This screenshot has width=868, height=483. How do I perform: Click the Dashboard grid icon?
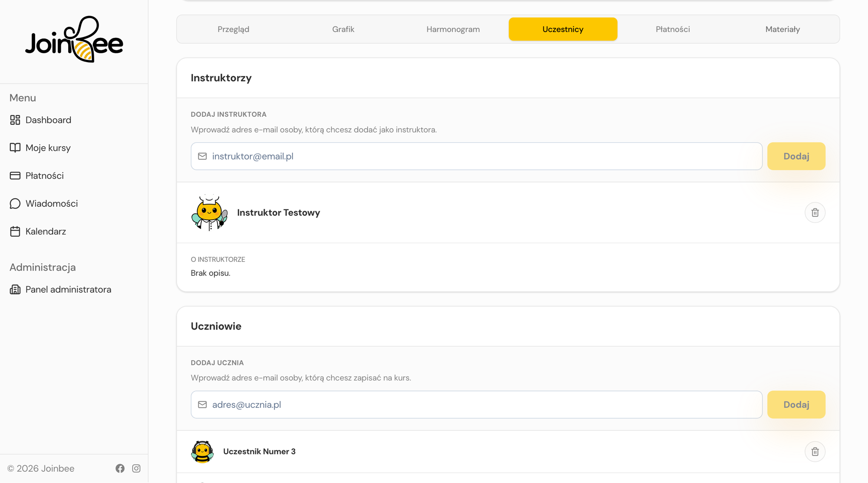[x=15, y=120]
